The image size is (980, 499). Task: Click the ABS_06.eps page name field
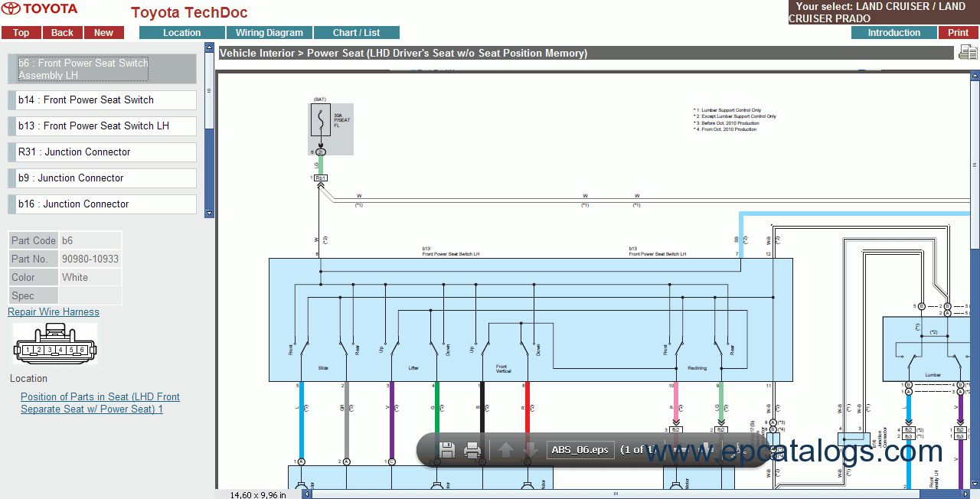point(580,450)
